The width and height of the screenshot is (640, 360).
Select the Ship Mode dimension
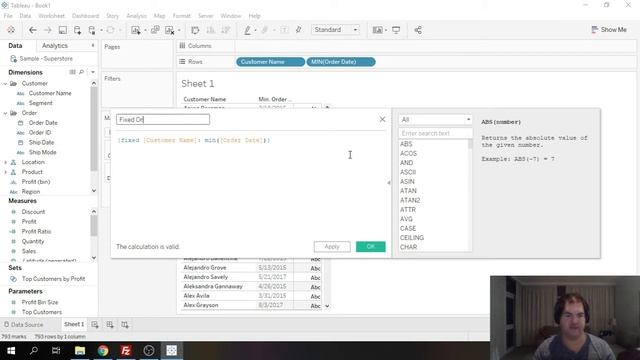pos(42,152)
